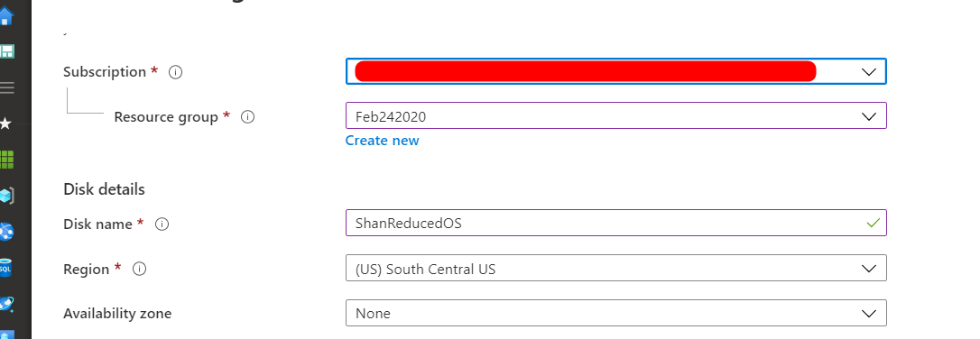Open App Services globe icon
The width and height of the screenshot is (980, 339).
[x=7, y=232]
